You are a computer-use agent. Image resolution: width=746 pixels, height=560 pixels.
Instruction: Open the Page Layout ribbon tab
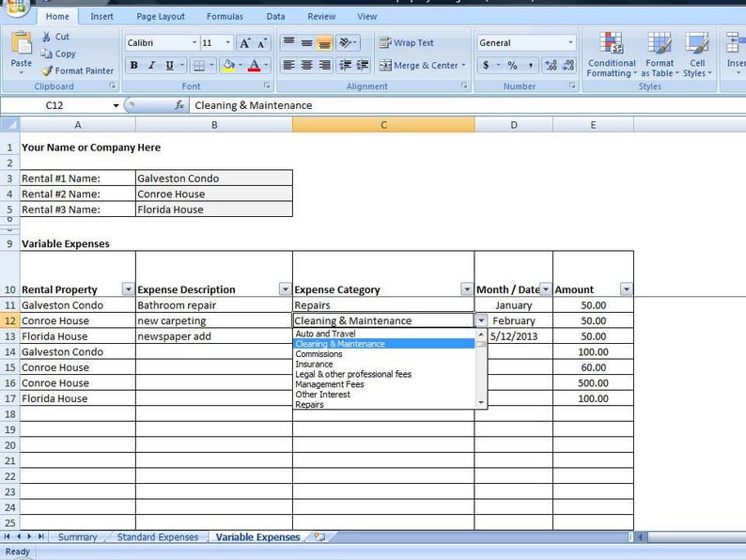coord(161,17)
